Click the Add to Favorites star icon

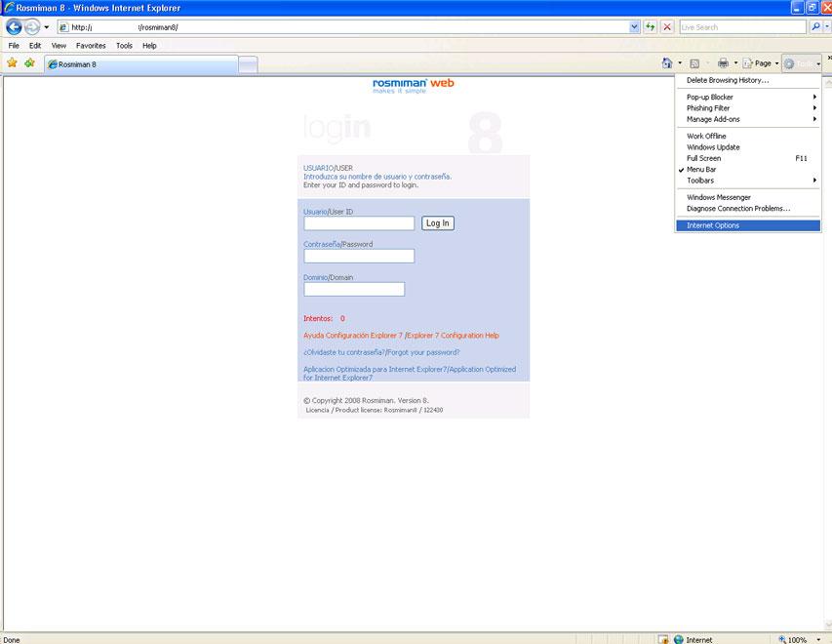tap(29, 63)
